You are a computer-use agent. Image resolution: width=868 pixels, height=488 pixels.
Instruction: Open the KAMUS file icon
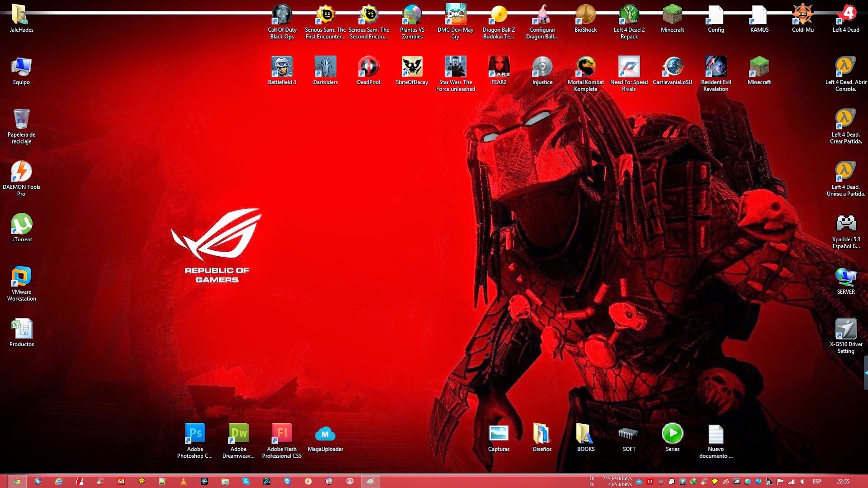coord(759,18)
